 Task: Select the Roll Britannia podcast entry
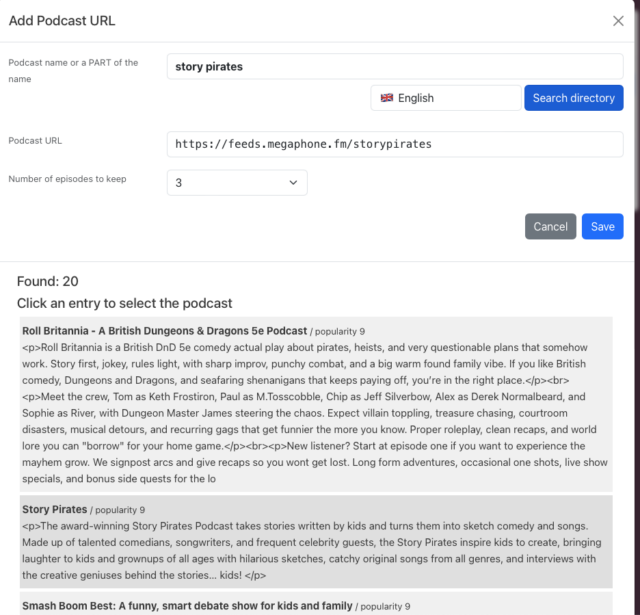pos(164,330)
